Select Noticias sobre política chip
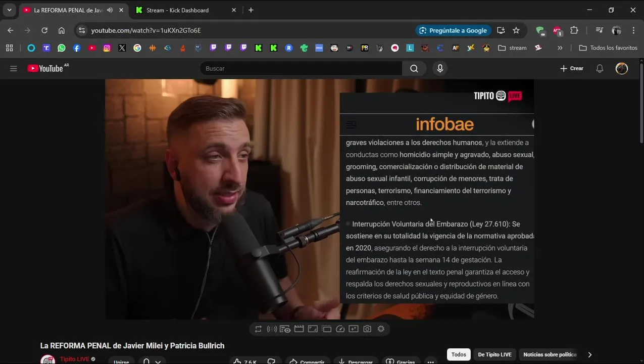The width and height of the screenshot is (644, 364). pos(550,354)
